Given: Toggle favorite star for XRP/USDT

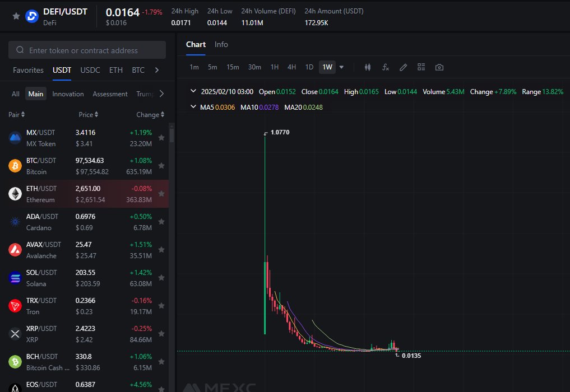Looking at the screenshot, I should (161, 334).
